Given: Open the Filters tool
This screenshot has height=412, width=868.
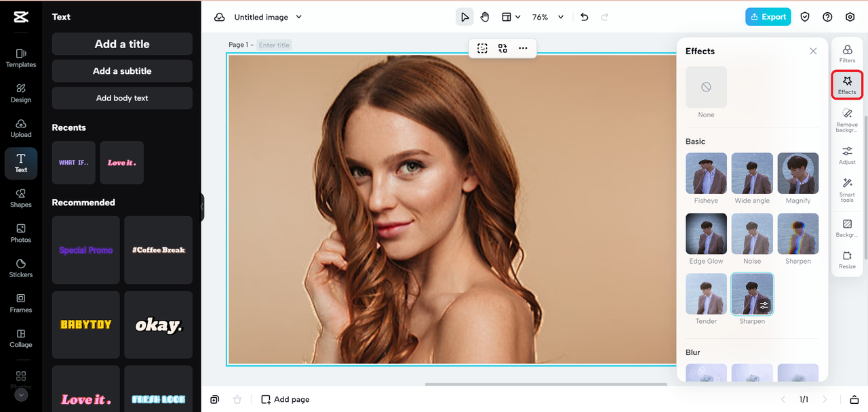Looking at the screenshot, I should [x=847, y=54].
